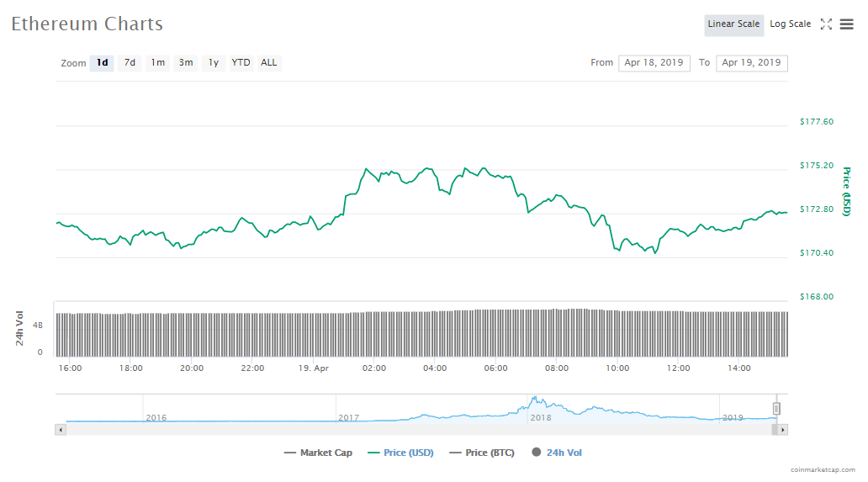
Task: Select the 1d zoom range
Action: pyautogui.click(x=102, y=63)
